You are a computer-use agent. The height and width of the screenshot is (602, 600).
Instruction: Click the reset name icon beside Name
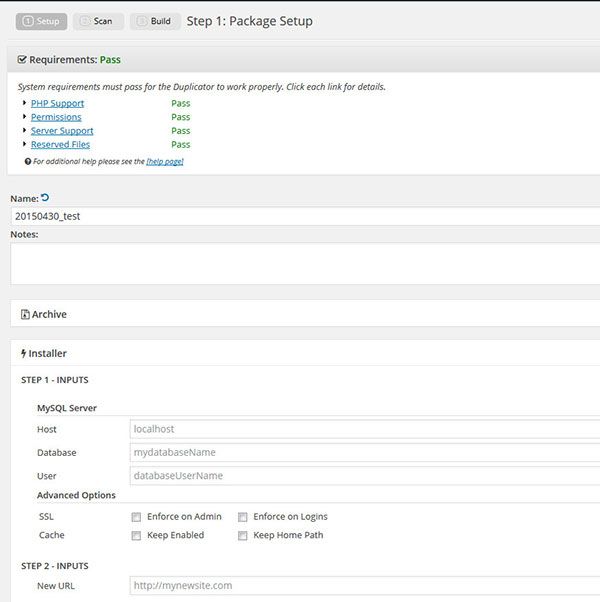click(x=45, y=198)
